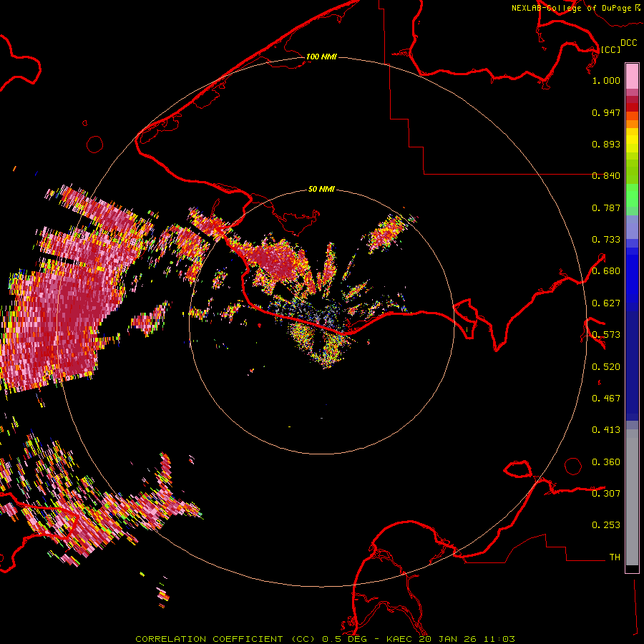Click the CORRELATION COEFFICIENT (CC) title text

(x=225, y=639)
